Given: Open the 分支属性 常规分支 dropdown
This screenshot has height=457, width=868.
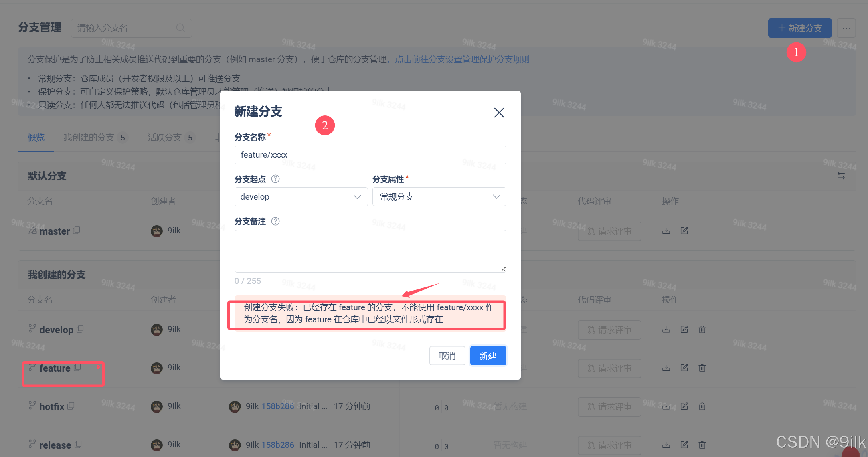Looking at the screenshot, I should pos(439,197).
